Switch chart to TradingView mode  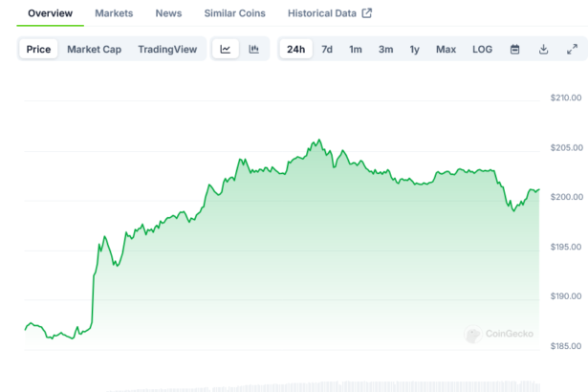click(x=167, y=49)
